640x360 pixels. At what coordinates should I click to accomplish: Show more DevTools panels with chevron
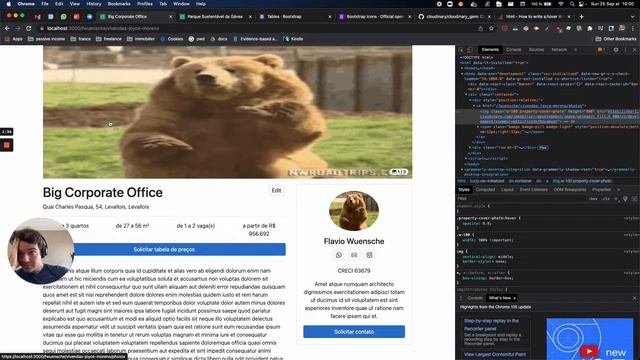576,50
